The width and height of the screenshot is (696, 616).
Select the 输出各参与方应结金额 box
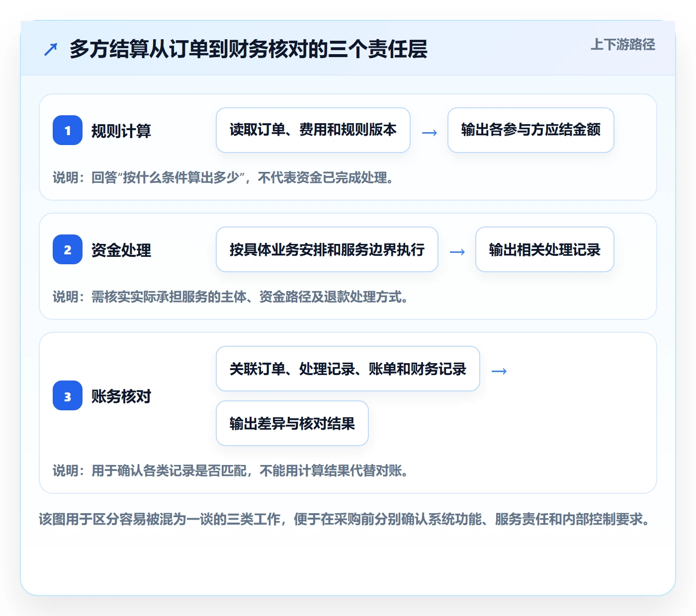(531, 130)
